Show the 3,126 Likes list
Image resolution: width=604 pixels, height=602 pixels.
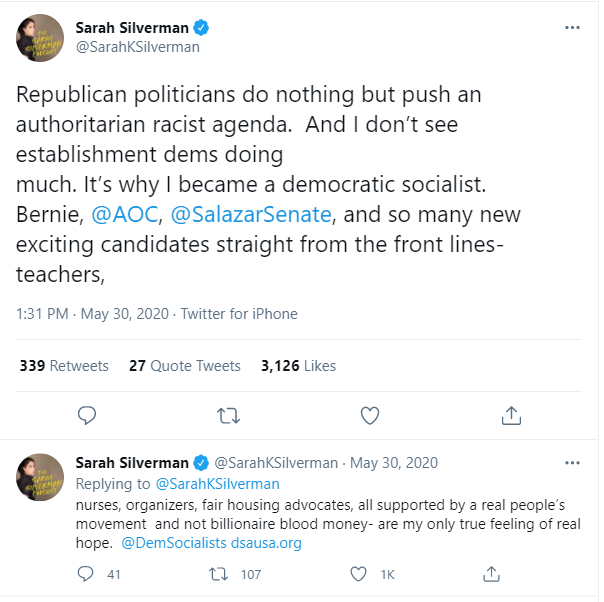[x=298, y=366]
